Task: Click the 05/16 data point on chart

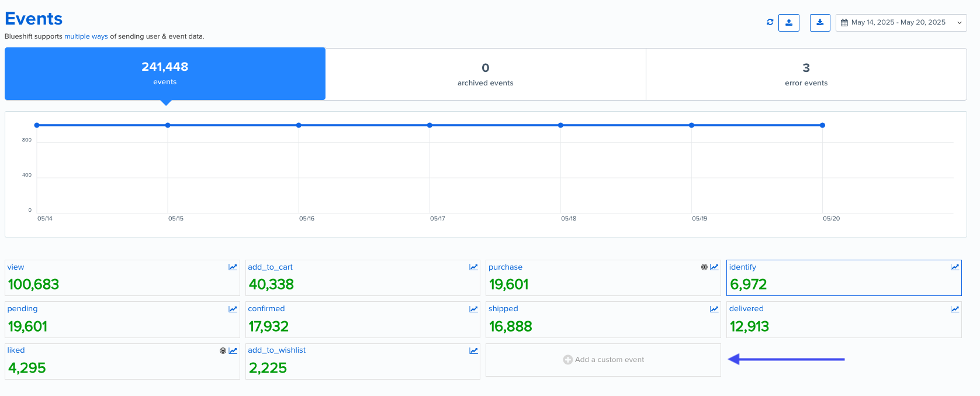Action: [299, 125]
